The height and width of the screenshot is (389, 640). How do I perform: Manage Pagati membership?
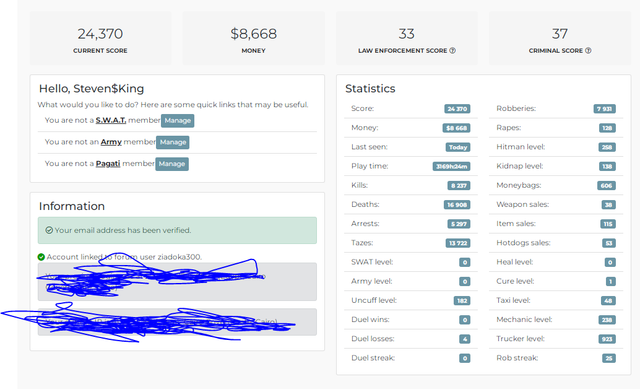click(172, 164)
